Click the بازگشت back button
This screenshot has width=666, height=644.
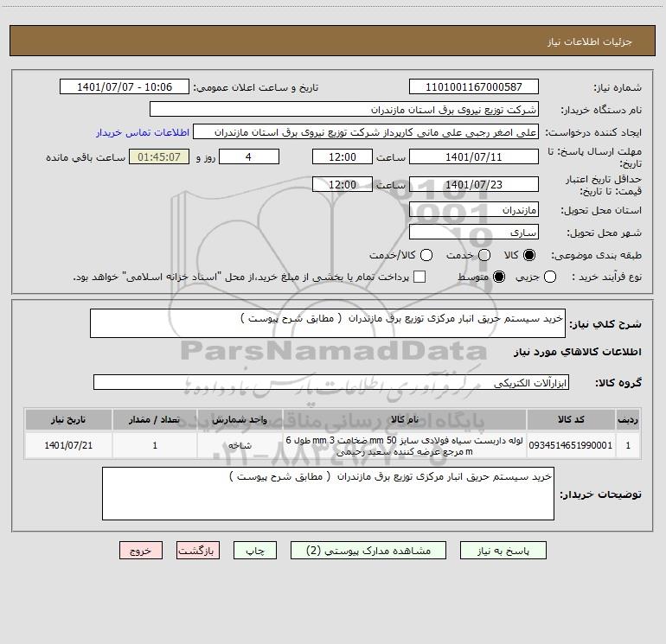click(x=198, y=550)
